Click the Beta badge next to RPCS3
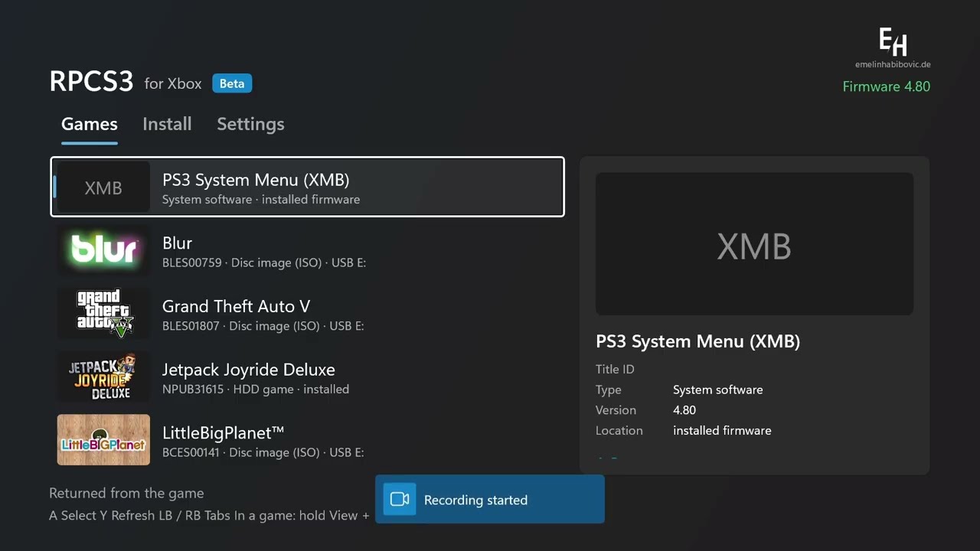 [232, 83]
